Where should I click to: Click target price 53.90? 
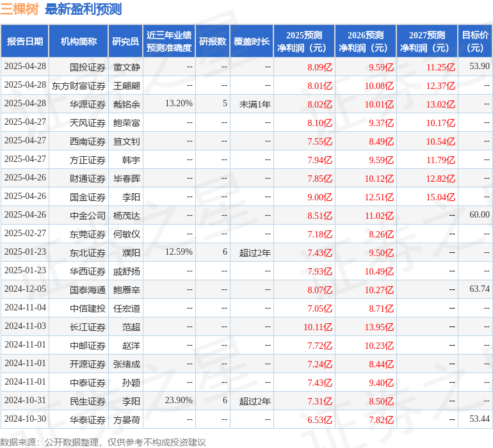(x=480, y=66)
